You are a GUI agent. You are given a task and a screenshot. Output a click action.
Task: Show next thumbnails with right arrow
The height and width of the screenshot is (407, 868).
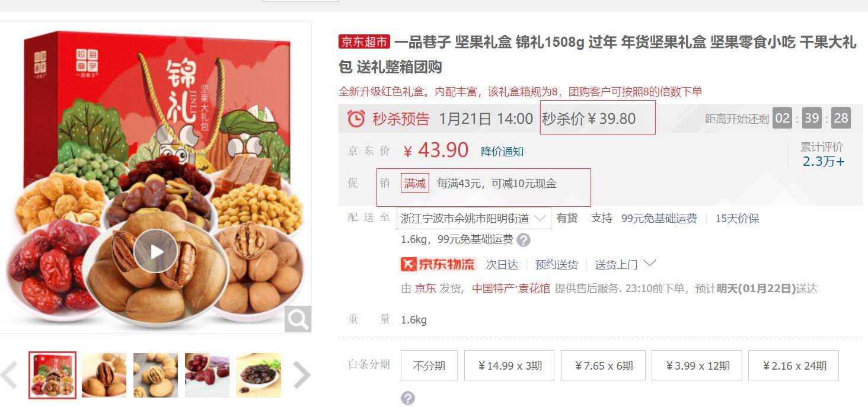click(x=302, y=374)
